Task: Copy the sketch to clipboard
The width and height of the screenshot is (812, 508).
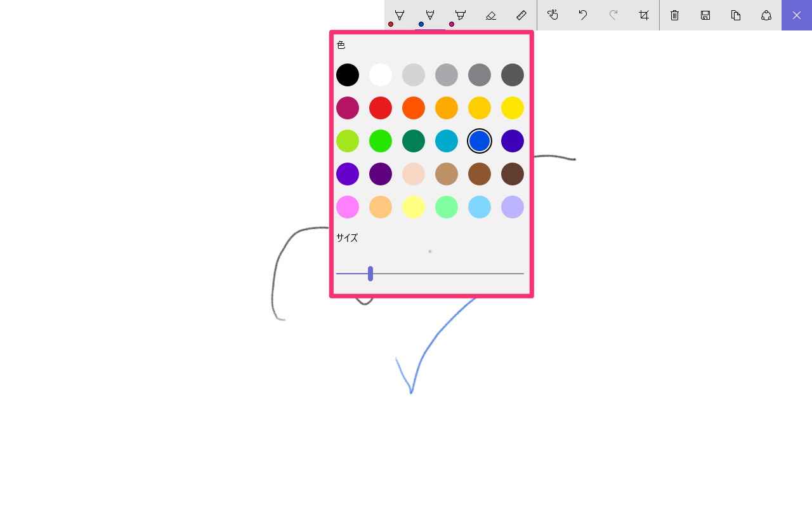Action: coord(736,15)
